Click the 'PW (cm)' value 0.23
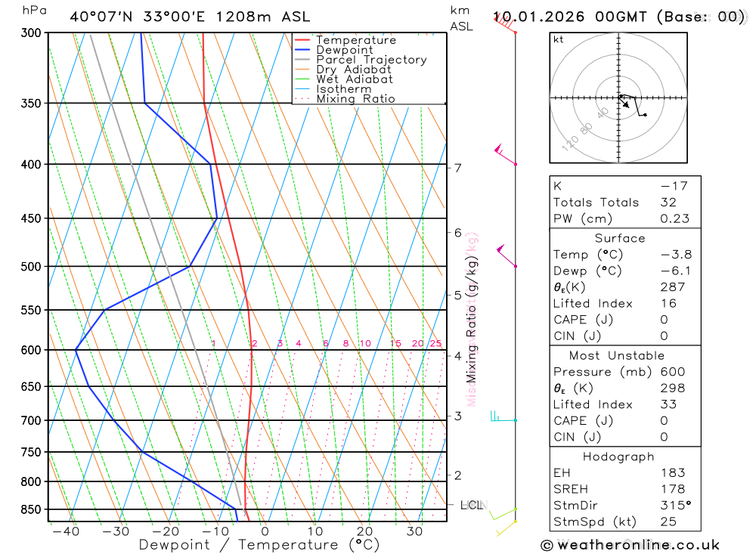 tap(675, 219)
